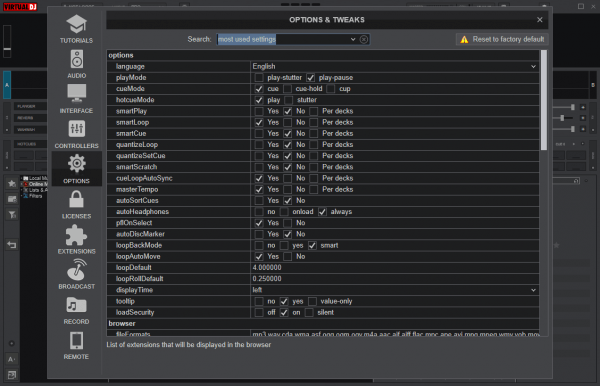Click the options list vertical scrollbar
This screenshot has height=386, width=600.
coord(544,100)
